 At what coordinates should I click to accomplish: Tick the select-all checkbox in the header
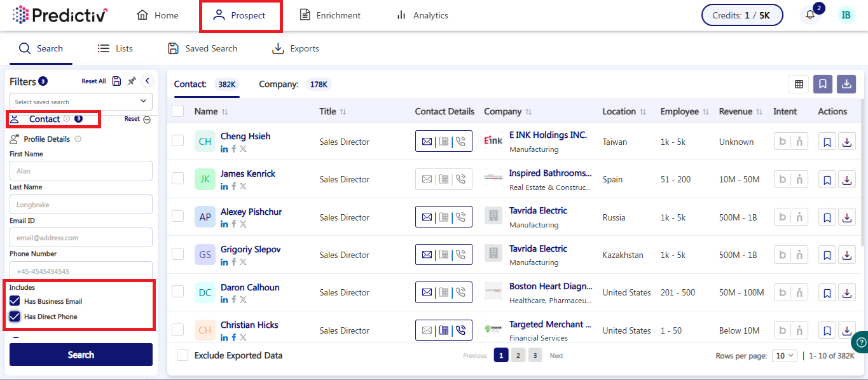[x=178, y=111]
